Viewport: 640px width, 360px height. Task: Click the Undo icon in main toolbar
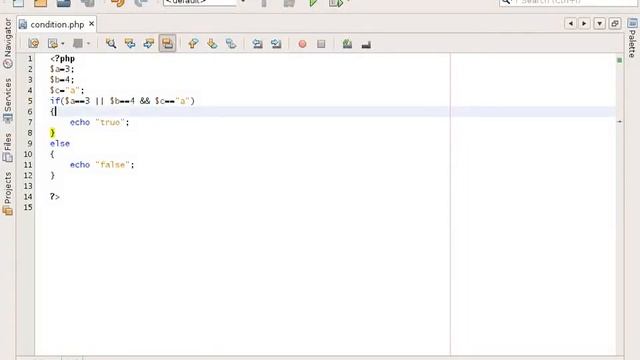point(118,3)
